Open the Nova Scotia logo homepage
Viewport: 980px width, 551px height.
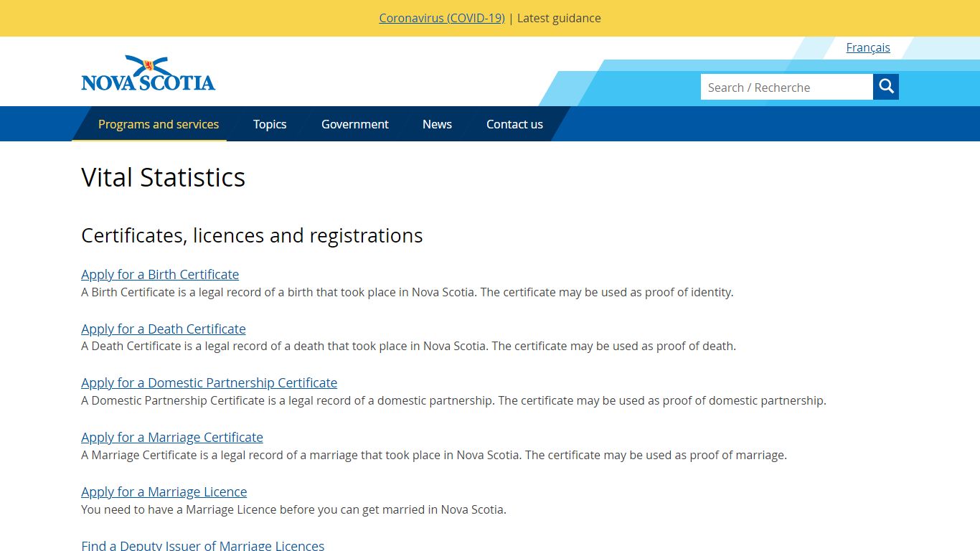(149, 73)
